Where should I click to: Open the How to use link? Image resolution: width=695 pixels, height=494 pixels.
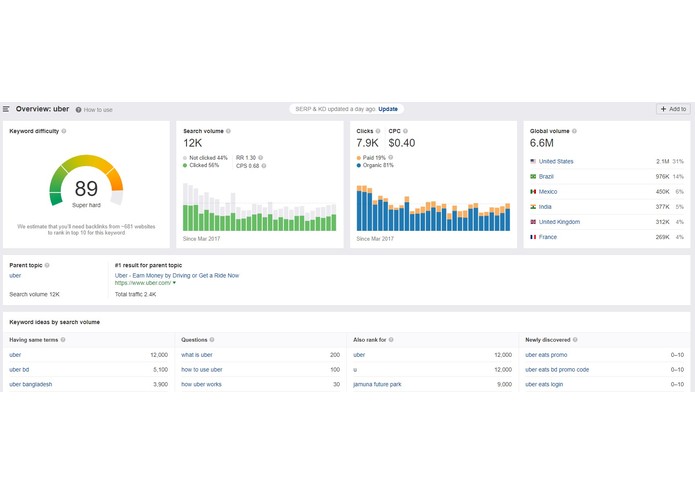(x=98, y=110)
